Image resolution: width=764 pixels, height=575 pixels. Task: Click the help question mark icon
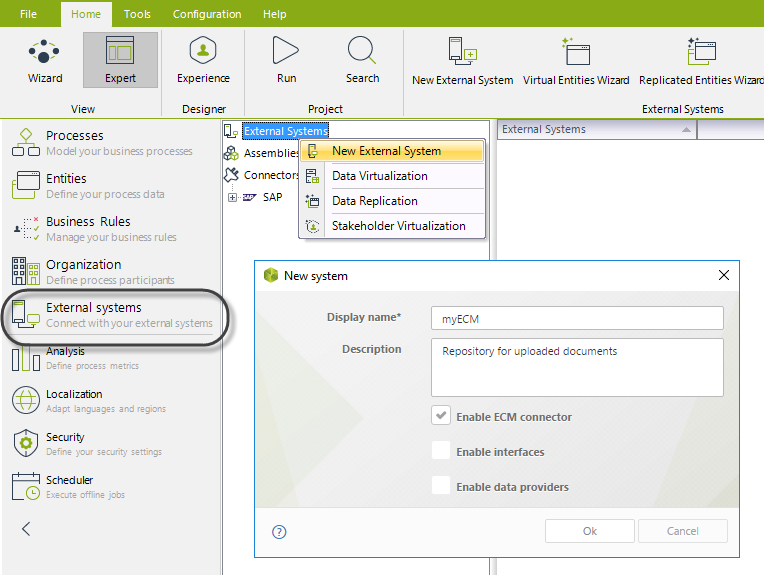279,532
